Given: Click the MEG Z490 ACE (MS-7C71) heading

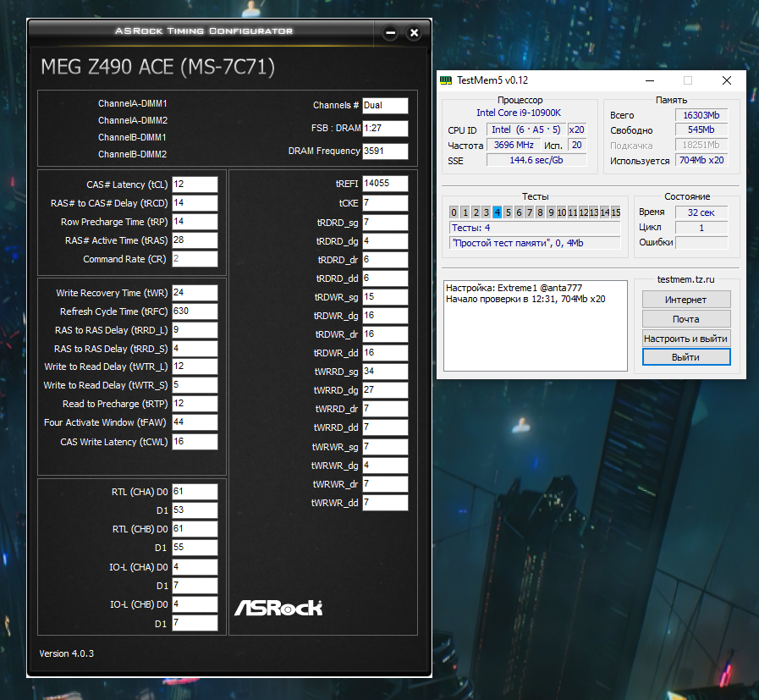Looking at the screenshot, I should [157, 67].
